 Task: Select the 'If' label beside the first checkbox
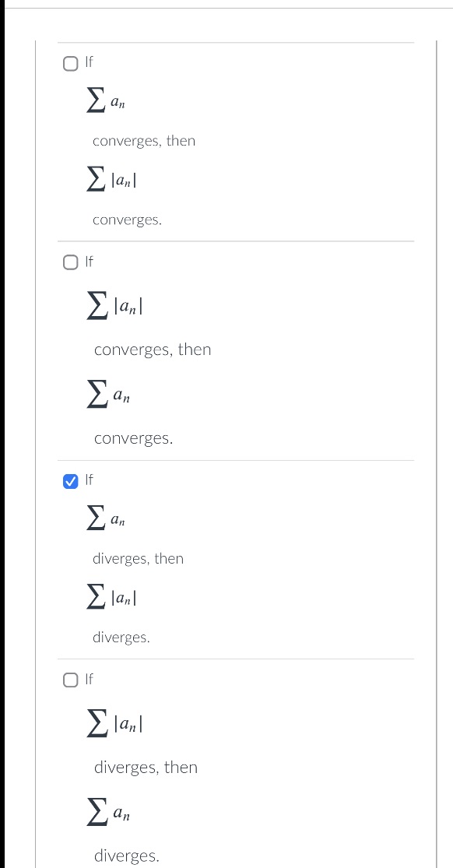click(89, 62)
